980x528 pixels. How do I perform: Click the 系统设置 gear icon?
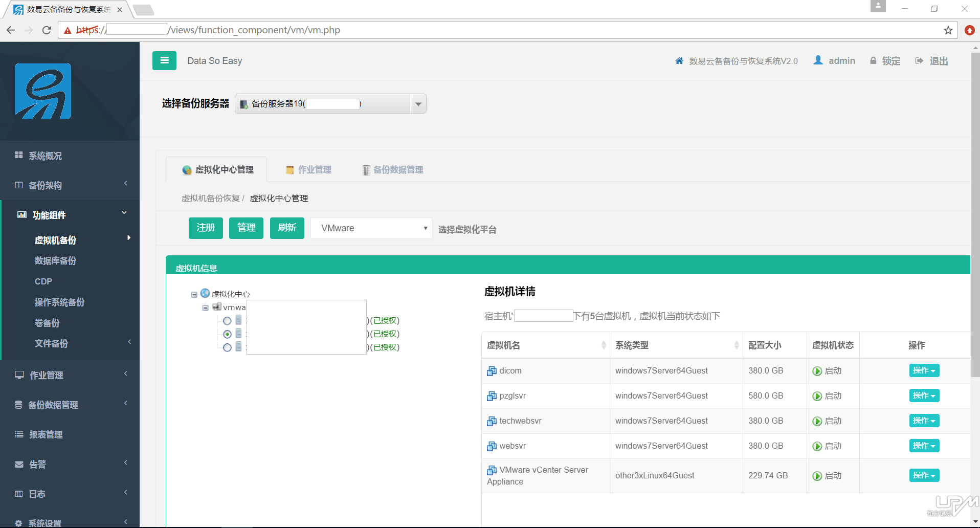(19, 523)
